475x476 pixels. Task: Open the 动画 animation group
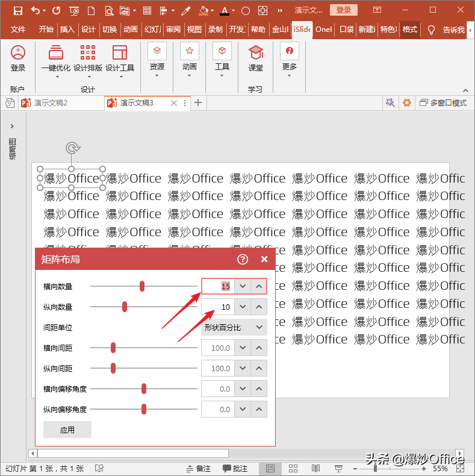[x=190, y=60]
